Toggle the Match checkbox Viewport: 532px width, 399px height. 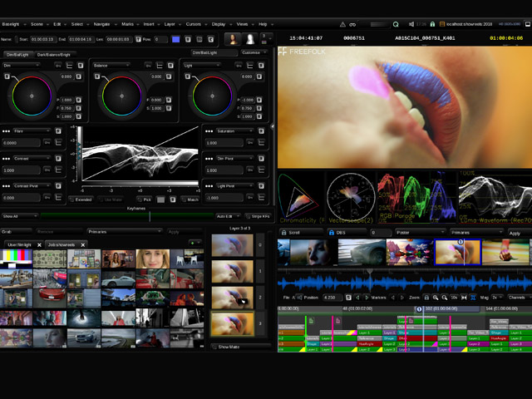tap(190, 199)
